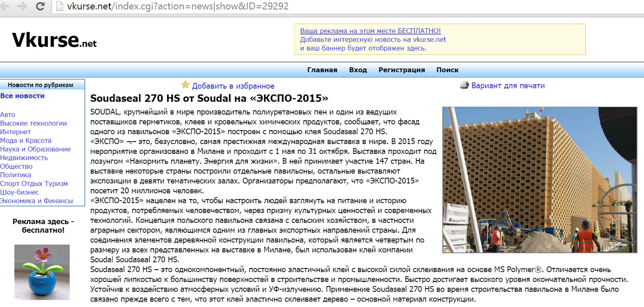Image resolution: width=644 pixels, height=307 pixels.
Task: Open the Наука и Образование category
Action: coord(35,149)
